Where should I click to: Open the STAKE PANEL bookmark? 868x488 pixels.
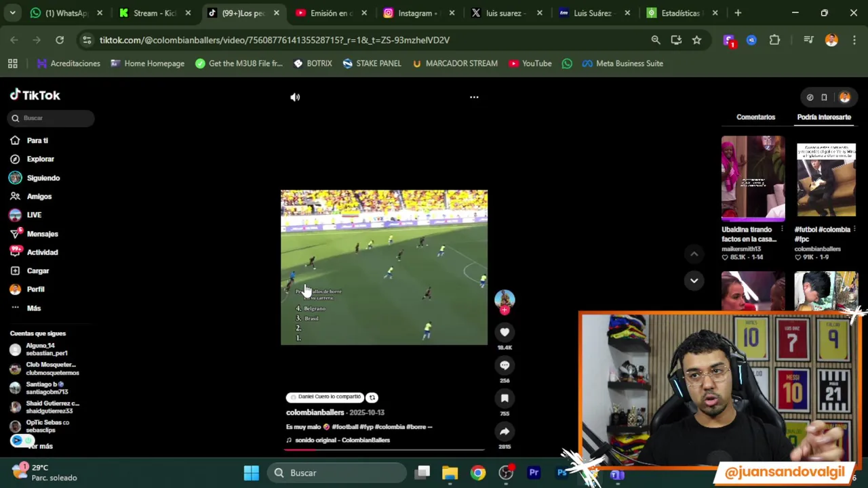pos(372,63)
